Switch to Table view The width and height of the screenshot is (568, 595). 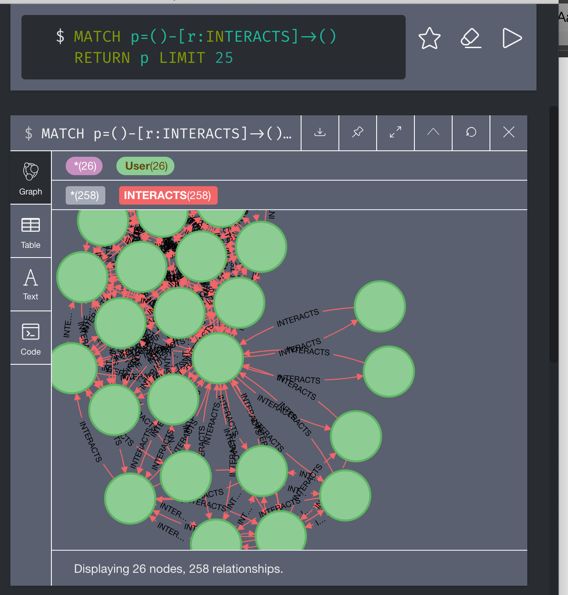point(31,231)
